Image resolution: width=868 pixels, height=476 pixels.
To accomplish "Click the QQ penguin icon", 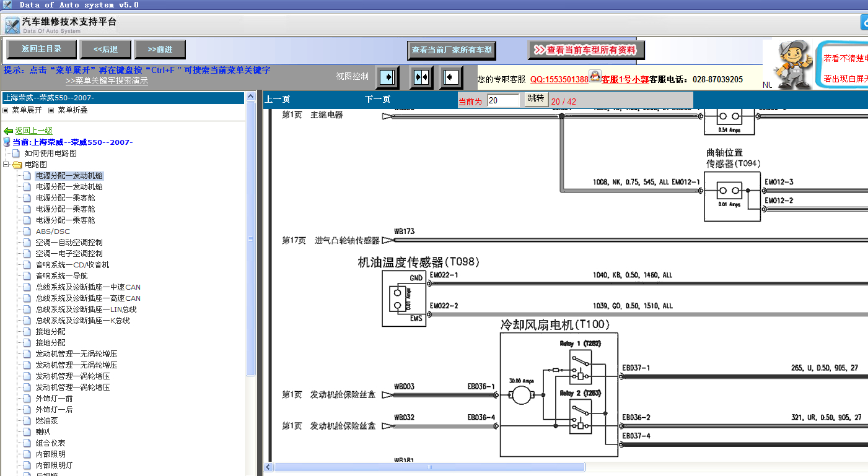I will pos(595,76).
